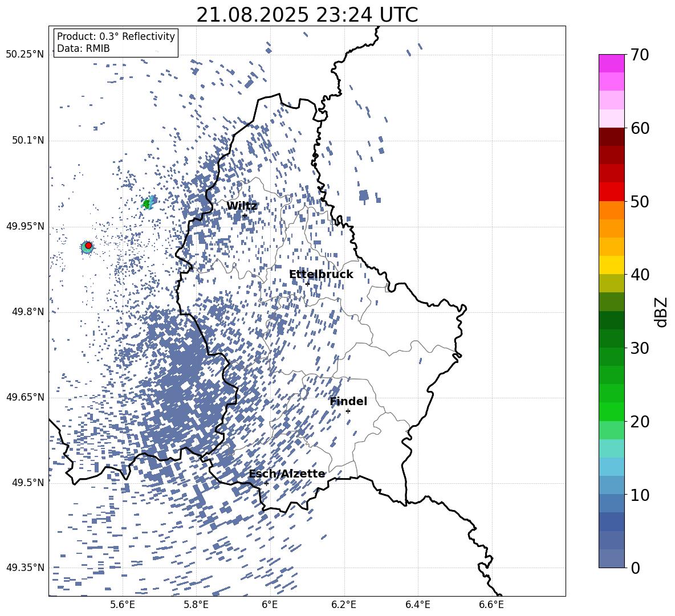Click the 6°E longitude tick label

270,605
